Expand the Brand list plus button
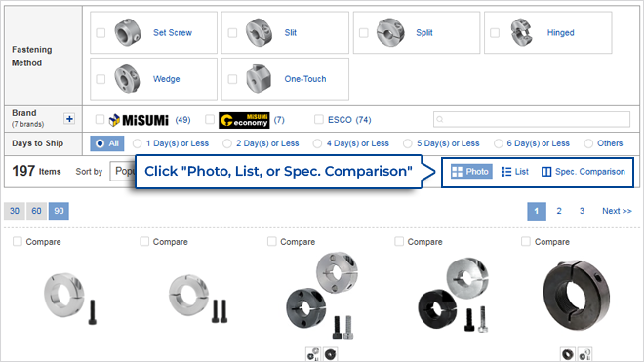644x362 pixels. 69,119
